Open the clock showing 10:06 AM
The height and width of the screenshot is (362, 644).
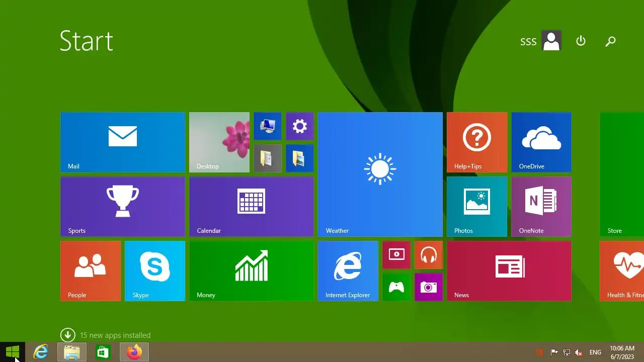(x=622, y=352)
